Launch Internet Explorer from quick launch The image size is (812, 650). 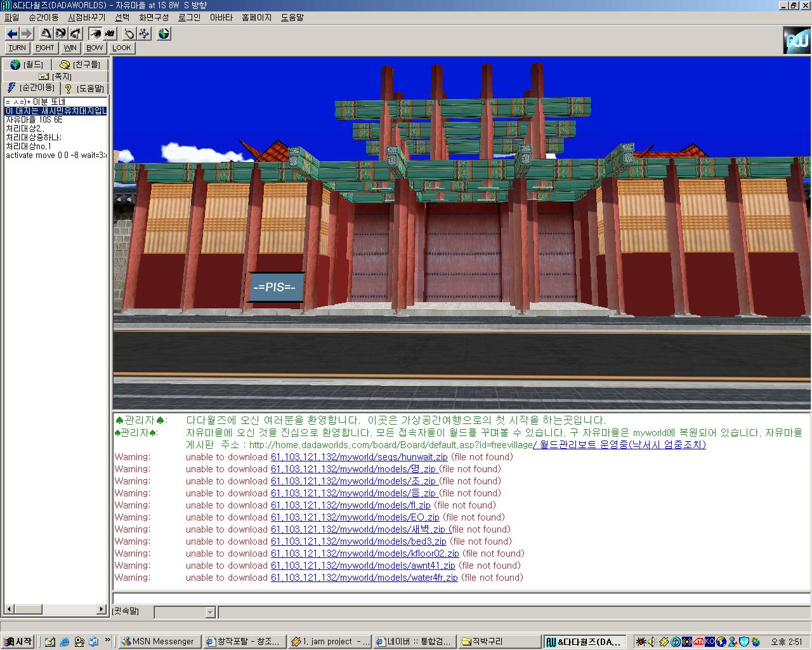coord(64,642)
